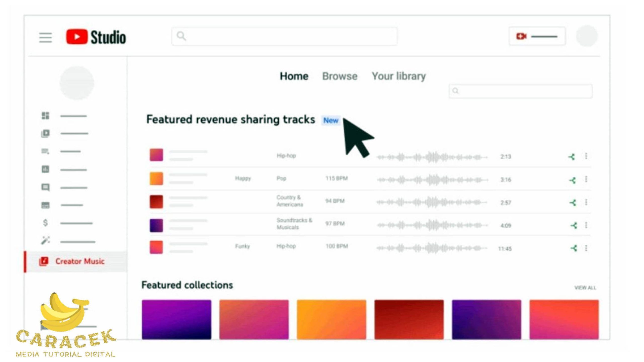Click VIEW ALL for Featured collections

585,288
